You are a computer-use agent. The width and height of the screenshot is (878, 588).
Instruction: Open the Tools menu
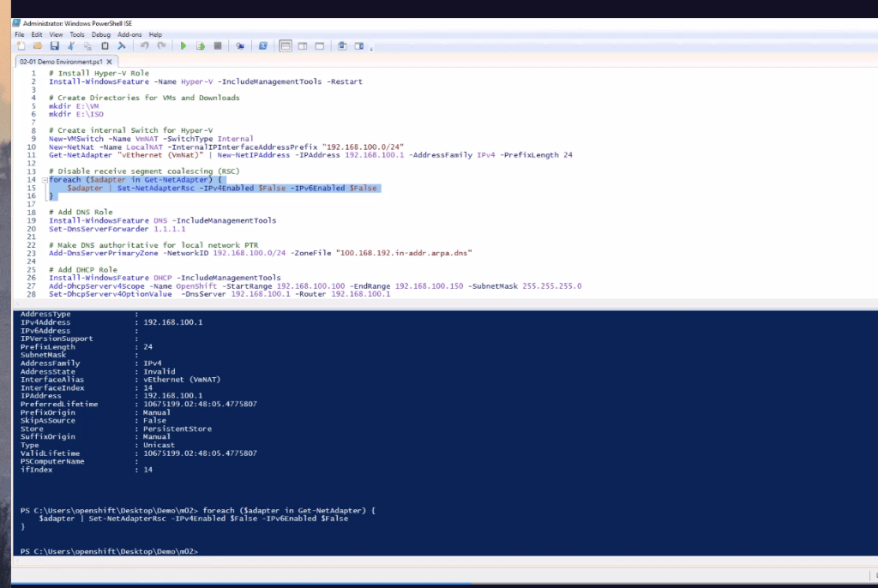[x=77, y=35]
